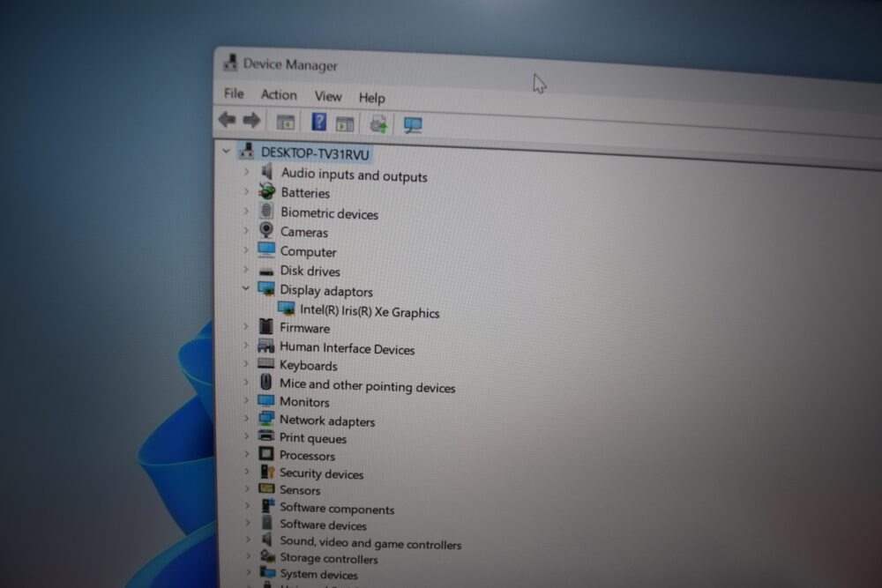
Task: Collapse the Display adaptors category
Action: (x=246, y=288)
